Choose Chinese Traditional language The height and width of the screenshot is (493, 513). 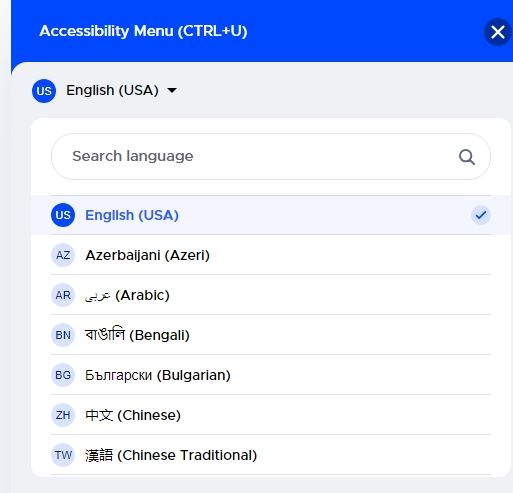pyautogui.click(x=271, y=455)
